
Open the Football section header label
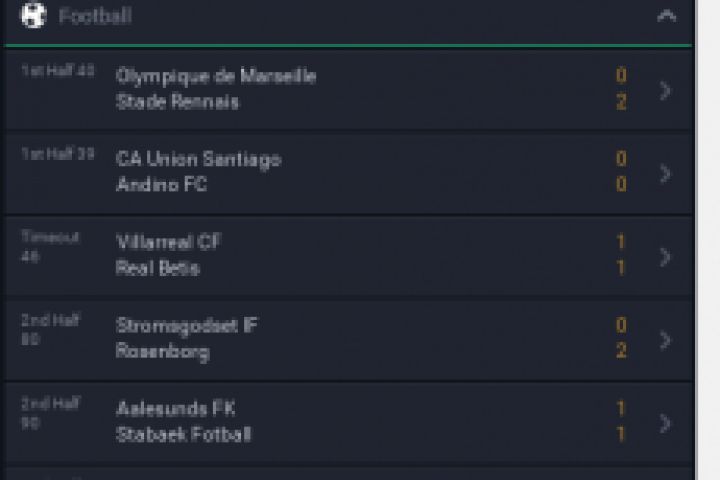95,17
